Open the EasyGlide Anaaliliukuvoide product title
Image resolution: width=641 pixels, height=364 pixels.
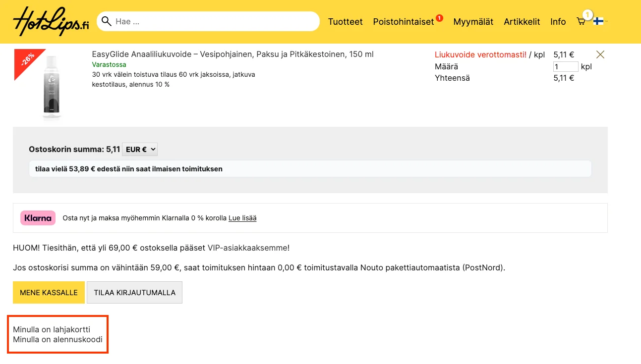(233, 54)
